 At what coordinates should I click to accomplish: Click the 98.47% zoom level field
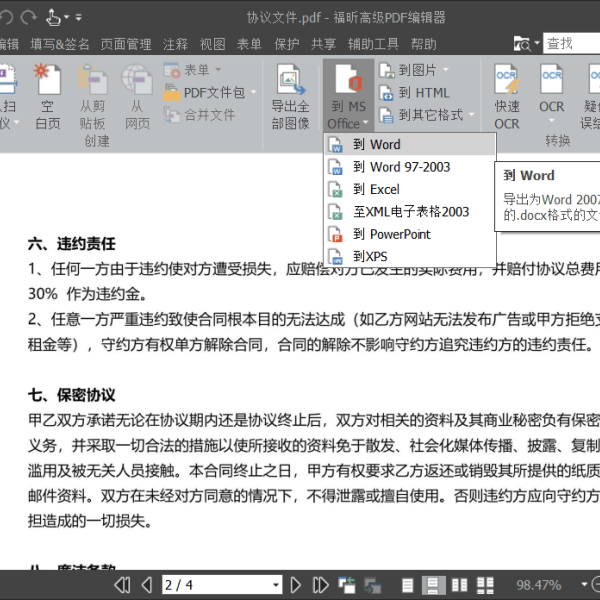tap(539, 585)
